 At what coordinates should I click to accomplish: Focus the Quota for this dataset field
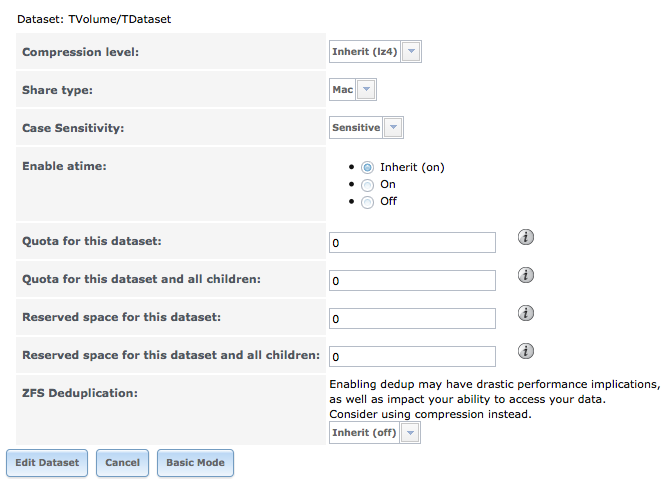coord(412,242)
